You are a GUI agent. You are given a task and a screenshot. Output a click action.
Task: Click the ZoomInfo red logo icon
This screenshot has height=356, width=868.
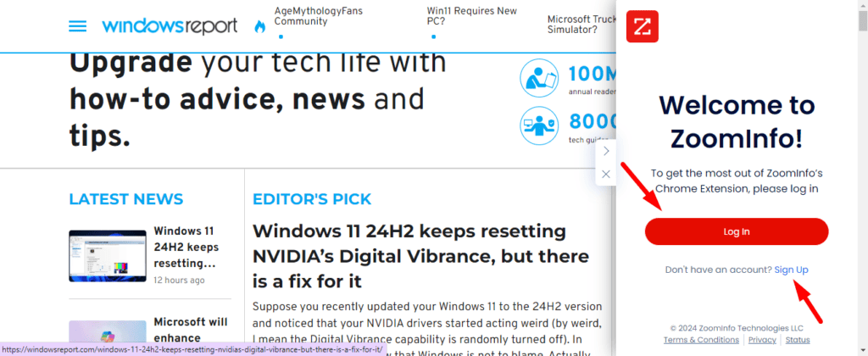click(x=643, y=26)
